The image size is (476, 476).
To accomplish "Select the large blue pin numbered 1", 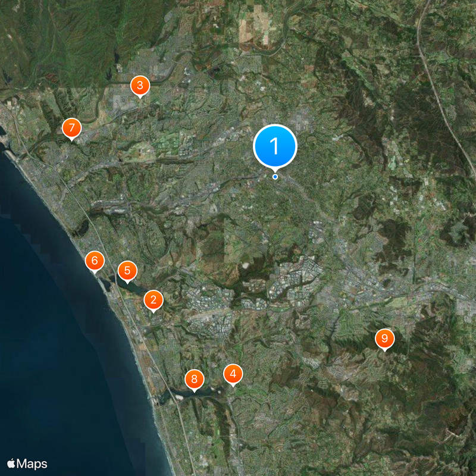I will 275,146.
